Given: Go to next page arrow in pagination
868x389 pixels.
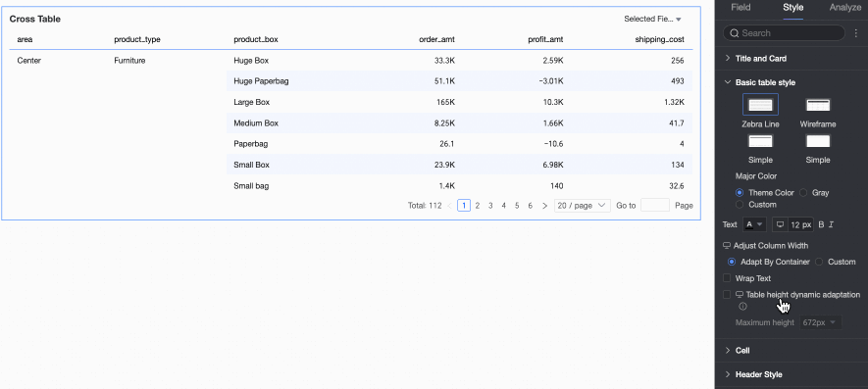Looking at the screenshot, I should point(544,206).
